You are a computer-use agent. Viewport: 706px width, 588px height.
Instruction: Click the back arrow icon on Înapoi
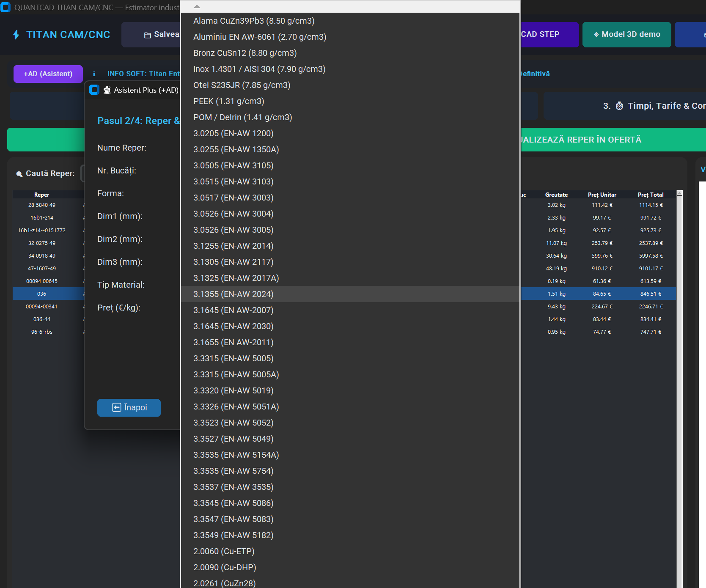click(116, 407)
